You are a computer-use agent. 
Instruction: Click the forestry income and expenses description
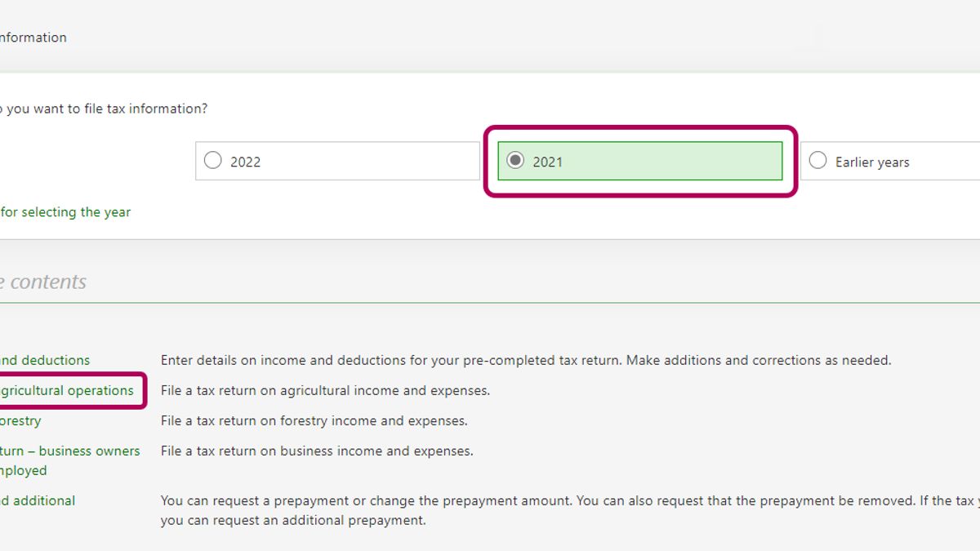[314, 421]
